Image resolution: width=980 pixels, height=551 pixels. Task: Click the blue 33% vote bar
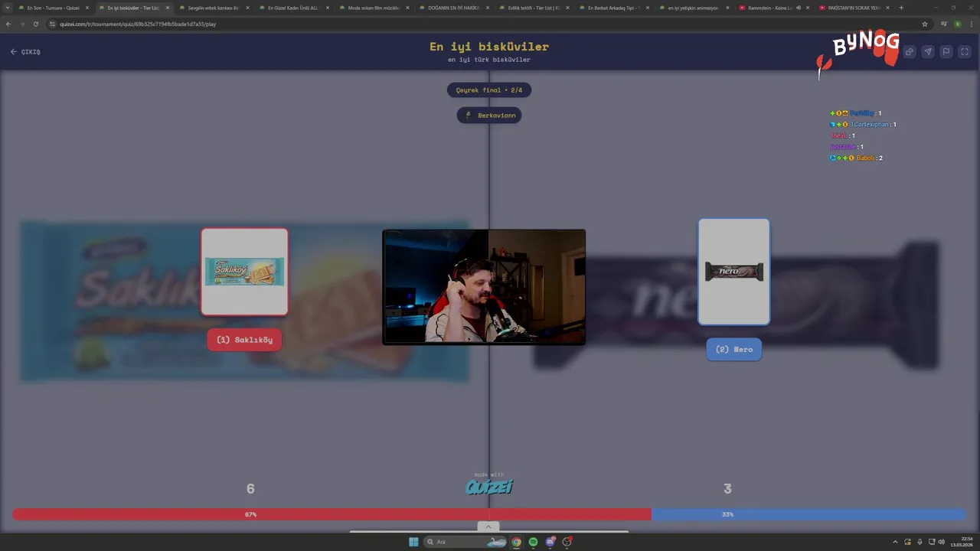808,514
